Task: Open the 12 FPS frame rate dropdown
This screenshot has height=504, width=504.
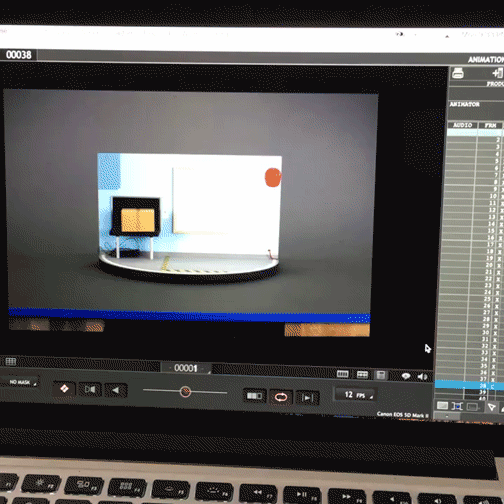Action: pyautogui.click(x=355, y=395)
